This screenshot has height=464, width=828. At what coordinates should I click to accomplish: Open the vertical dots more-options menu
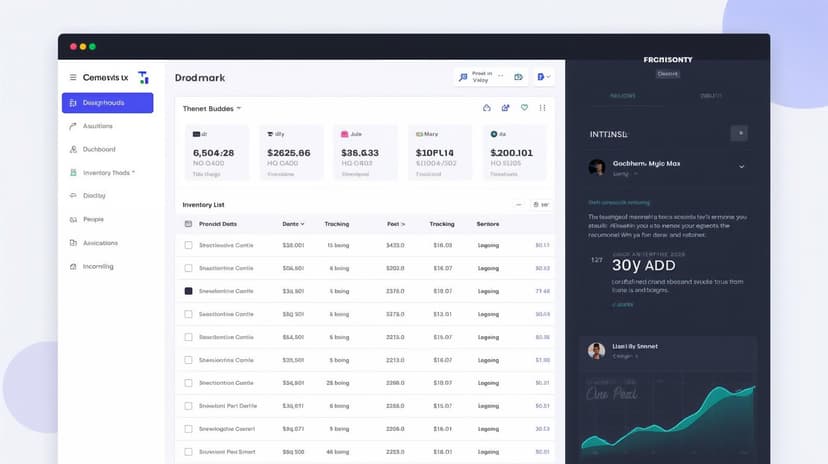point(543,108)
